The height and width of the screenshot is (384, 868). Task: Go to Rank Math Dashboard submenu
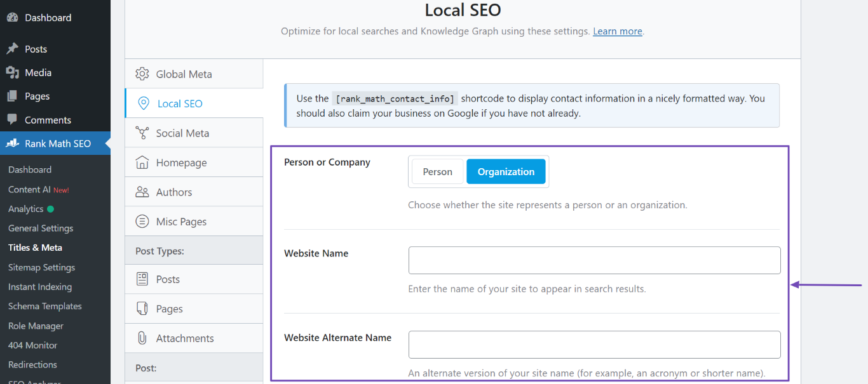30,169
